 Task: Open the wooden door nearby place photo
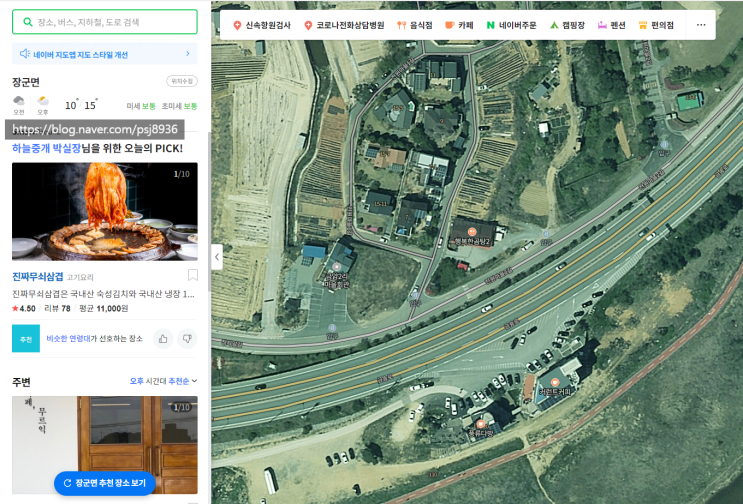105,444
